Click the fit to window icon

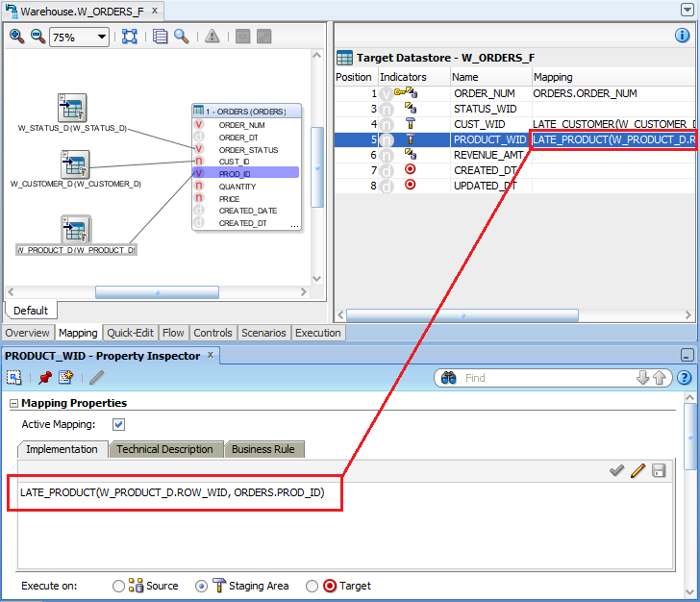130,37
